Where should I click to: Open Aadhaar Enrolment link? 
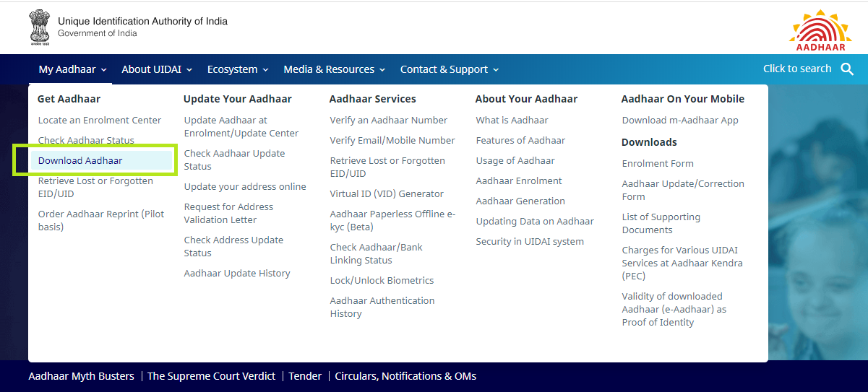tap(519, 181)
